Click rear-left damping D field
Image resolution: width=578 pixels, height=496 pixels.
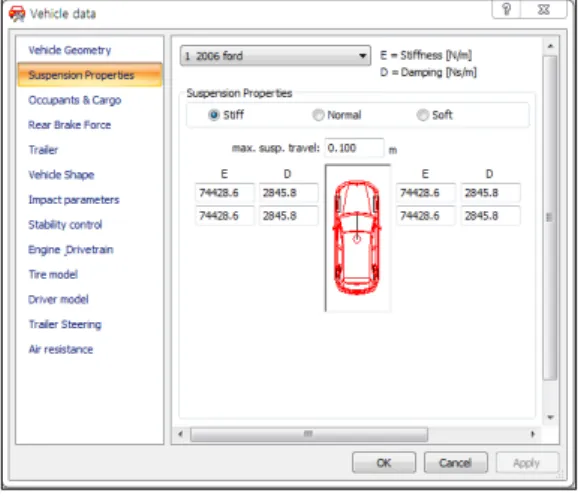point(288,216)
